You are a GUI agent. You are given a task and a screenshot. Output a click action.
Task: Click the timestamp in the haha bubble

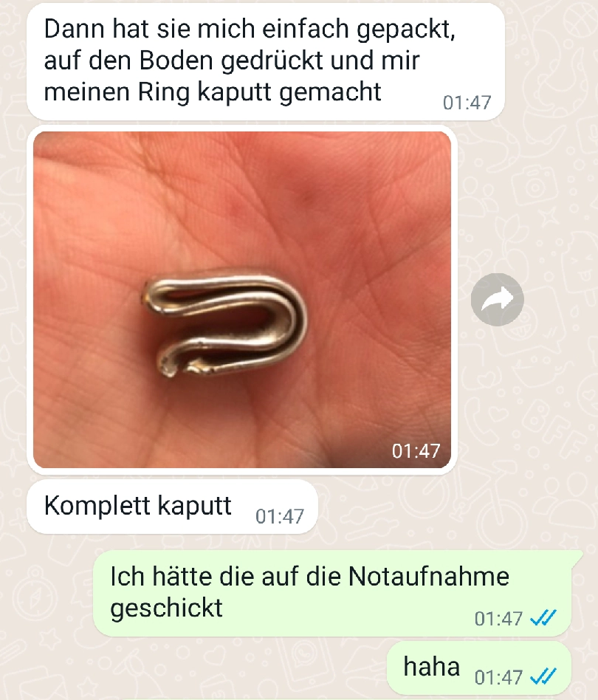[x=498, y=677]
